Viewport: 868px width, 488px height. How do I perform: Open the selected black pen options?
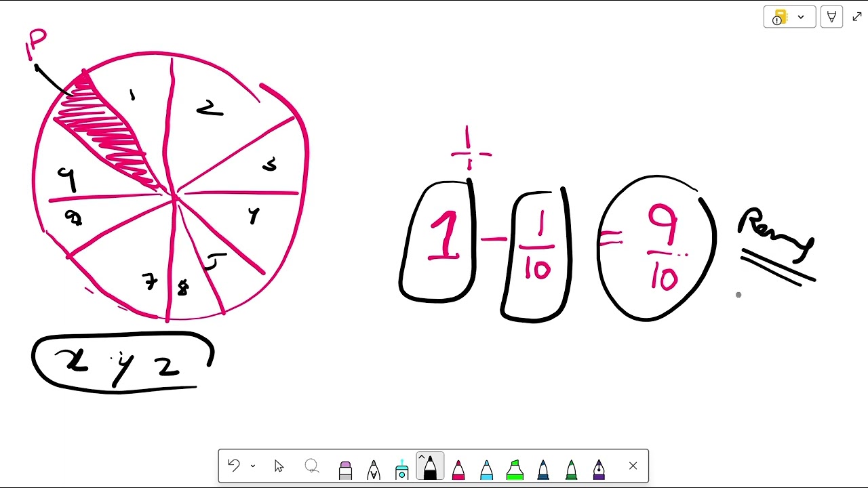click(x=430, y=466)
